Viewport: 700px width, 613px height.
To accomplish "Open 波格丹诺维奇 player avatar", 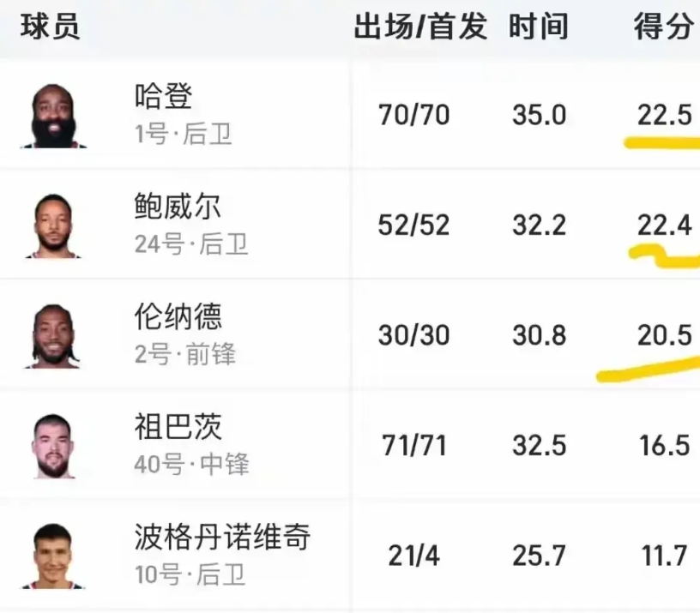I will click(53, 556).
